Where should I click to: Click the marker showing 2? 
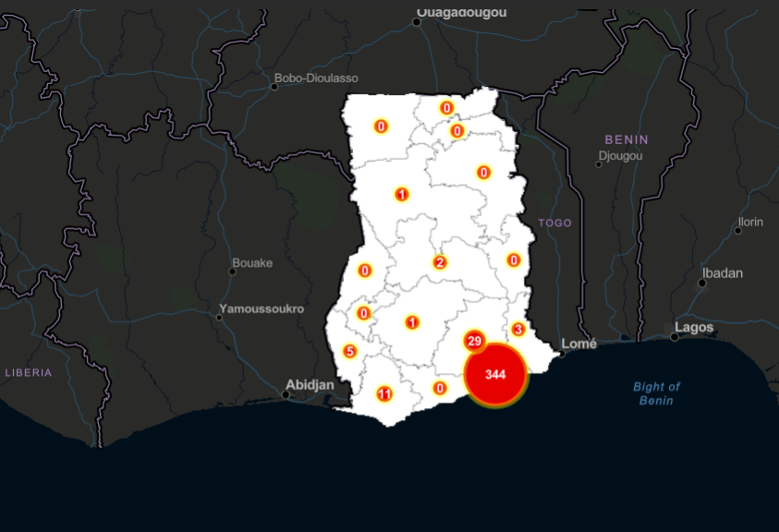pos(439,262)
